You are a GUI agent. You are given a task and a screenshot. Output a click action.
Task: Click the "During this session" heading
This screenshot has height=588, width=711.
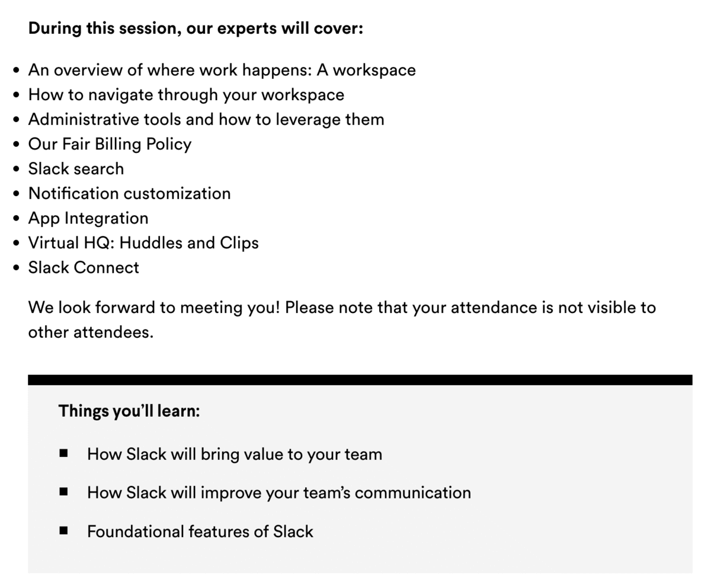click(x=196, y=28)
